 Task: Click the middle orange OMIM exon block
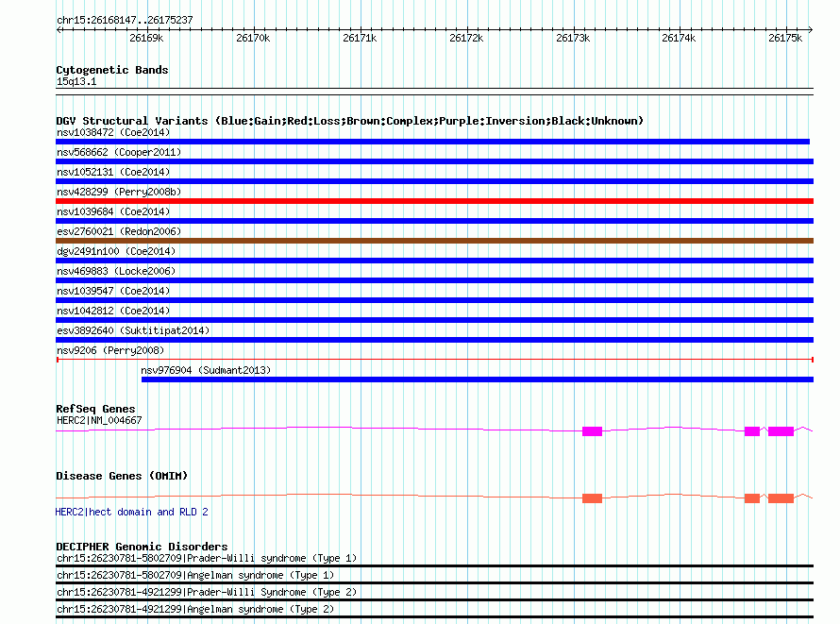(752, 498)
